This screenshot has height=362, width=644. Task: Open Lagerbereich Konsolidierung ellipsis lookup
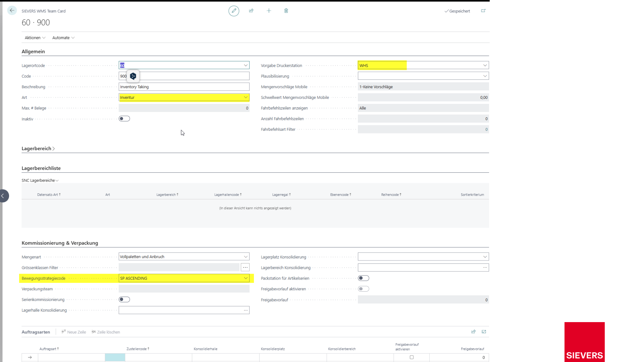[485, 267]
